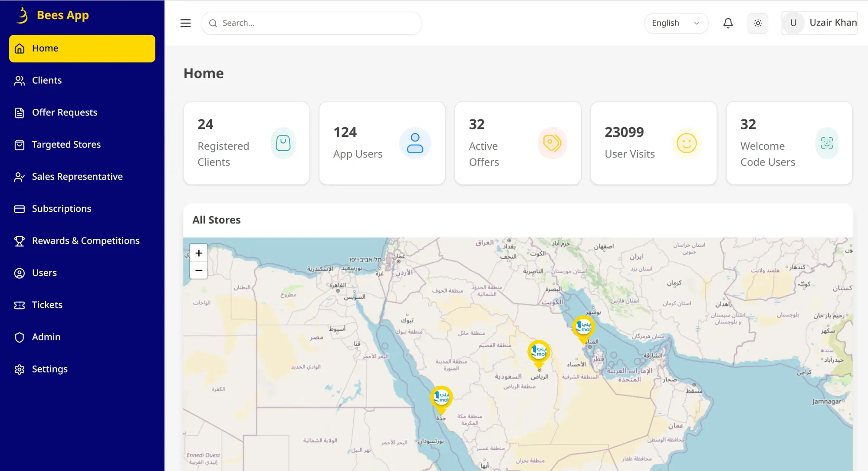The image size is (868, 471).
Task: Click the 124 App Users count
Action: [x=345, y=132]
